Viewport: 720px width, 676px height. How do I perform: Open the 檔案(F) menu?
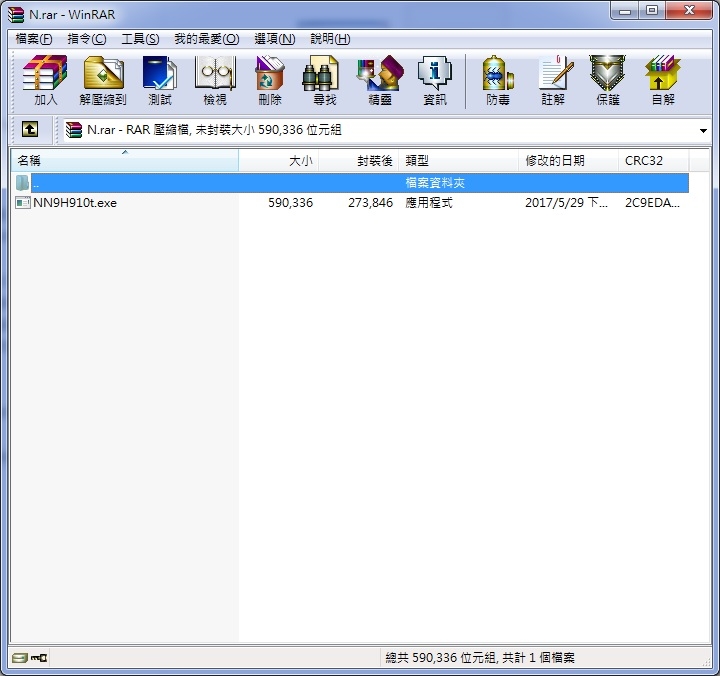(34, 39)
